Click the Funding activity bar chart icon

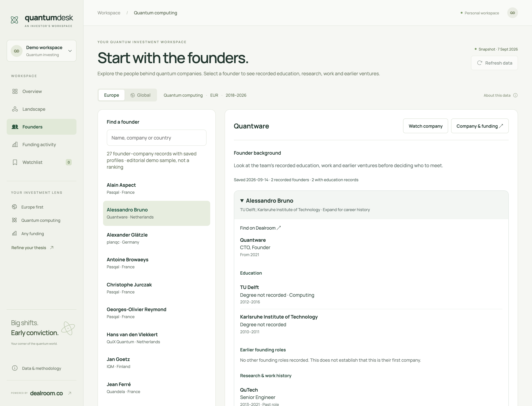point(15,144)
